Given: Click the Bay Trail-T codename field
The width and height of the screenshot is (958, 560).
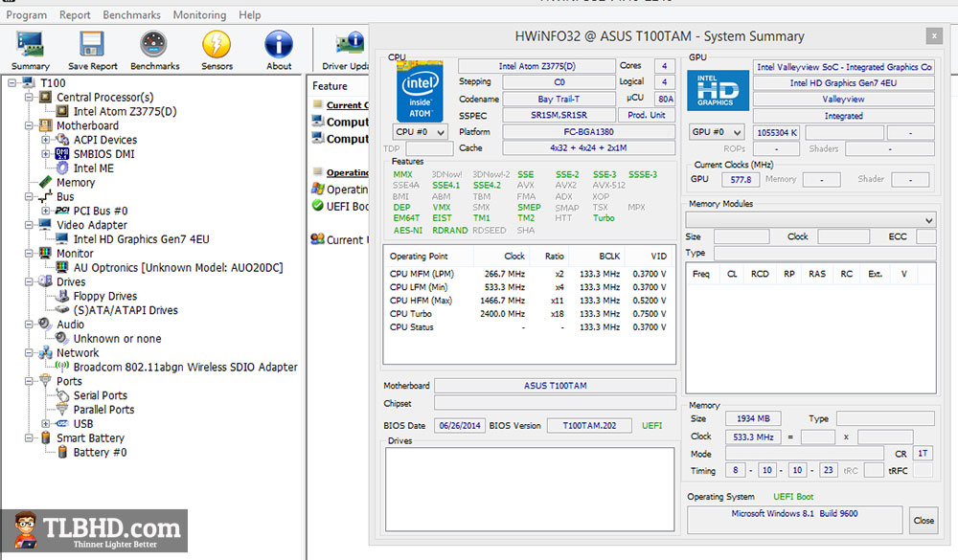Looking at the screenshot, I should coord(559,99).
